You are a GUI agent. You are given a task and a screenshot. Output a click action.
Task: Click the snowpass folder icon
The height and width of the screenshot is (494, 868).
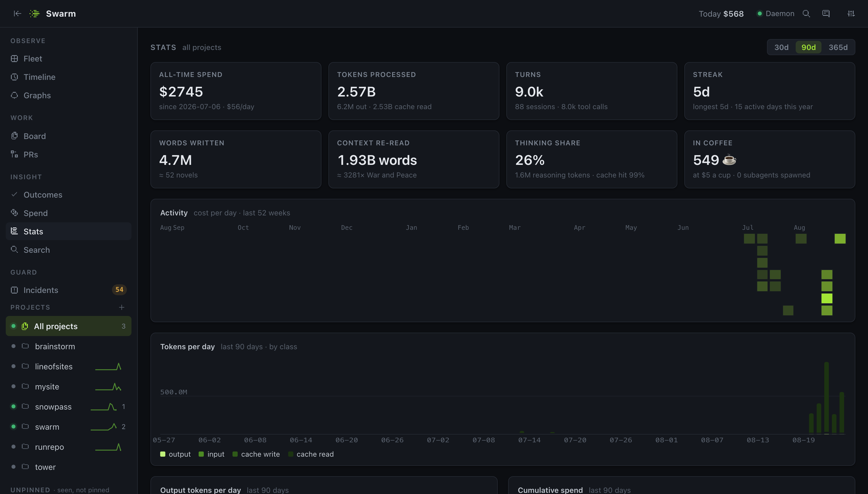[25, 406]
